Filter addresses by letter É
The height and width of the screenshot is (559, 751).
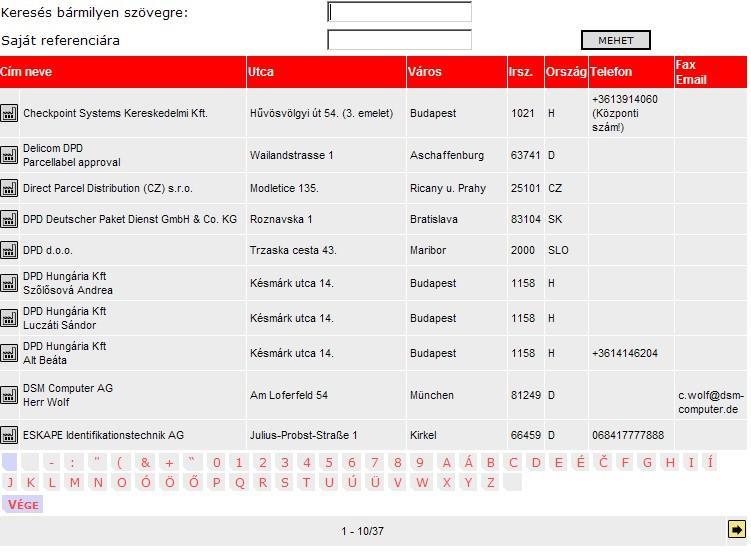click(x=580, y=463)
